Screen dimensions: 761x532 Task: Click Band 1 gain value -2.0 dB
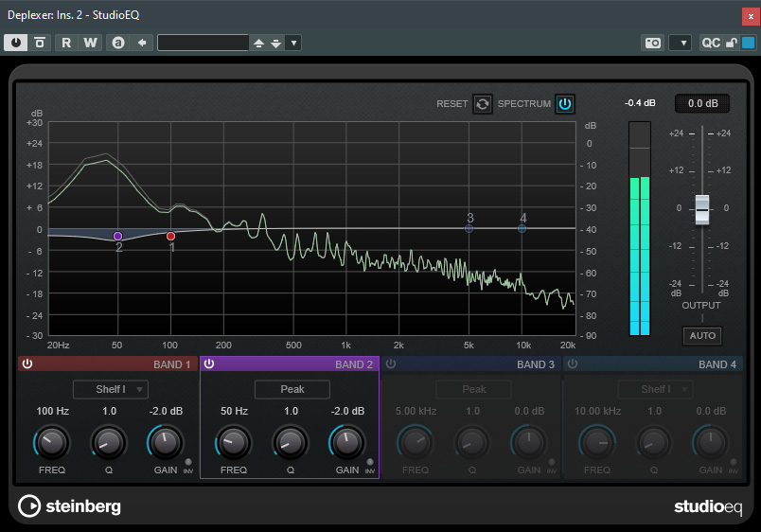click(x=166, y=411)
